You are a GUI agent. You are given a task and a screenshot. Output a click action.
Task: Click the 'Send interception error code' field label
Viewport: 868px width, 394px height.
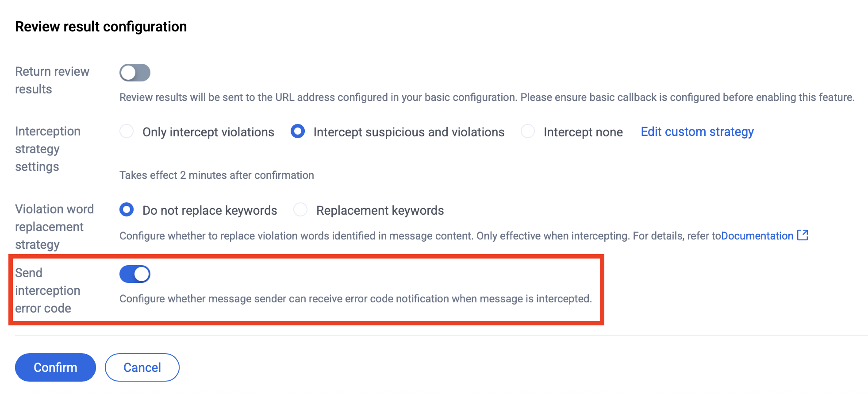pyautogui.click(x=48, y=290)
